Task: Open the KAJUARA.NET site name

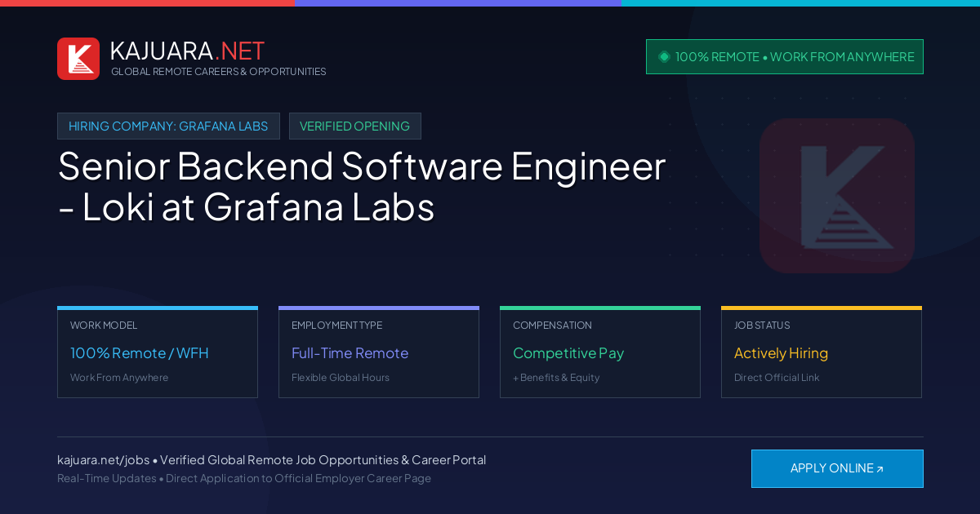Action: click(x=187, y=51)
